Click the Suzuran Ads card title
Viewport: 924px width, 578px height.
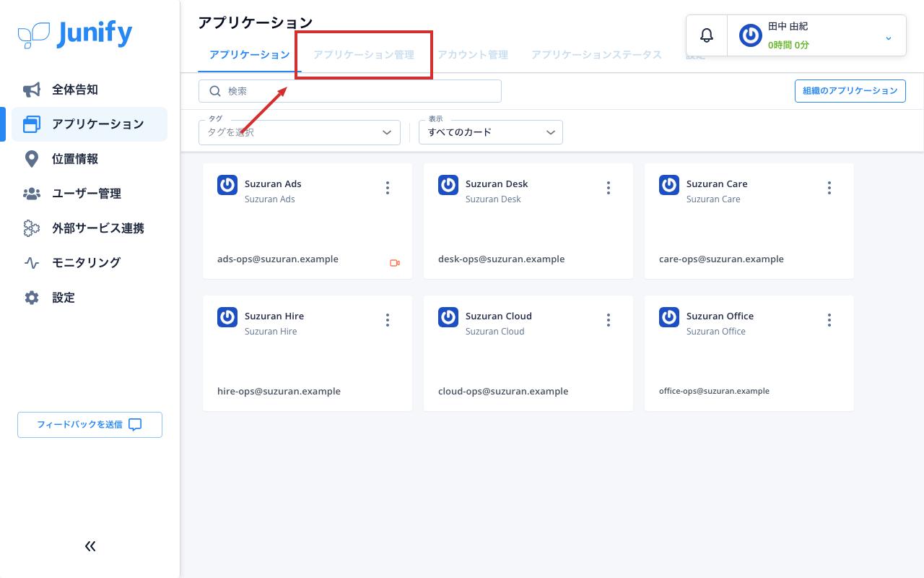[273, 184]
